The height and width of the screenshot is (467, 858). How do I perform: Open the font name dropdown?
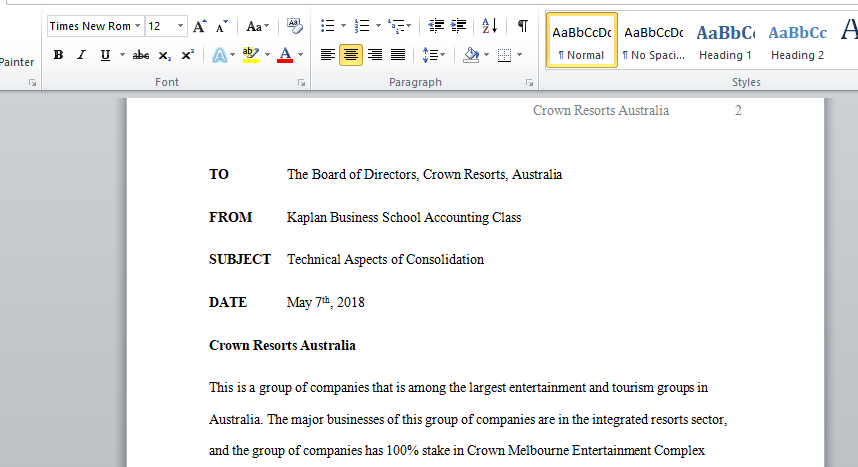pyautogui.click(x=138, y=26)
